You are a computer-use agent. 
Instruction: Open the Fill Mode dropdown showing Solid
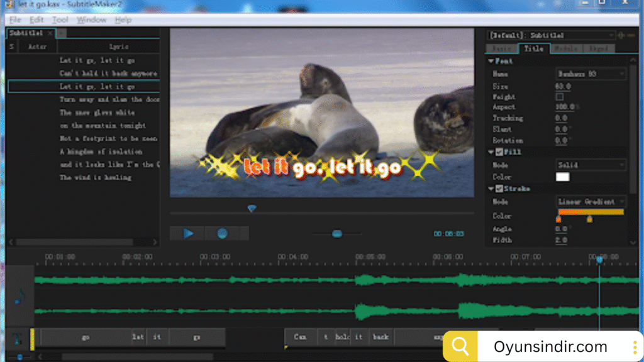tap(591, 165)
